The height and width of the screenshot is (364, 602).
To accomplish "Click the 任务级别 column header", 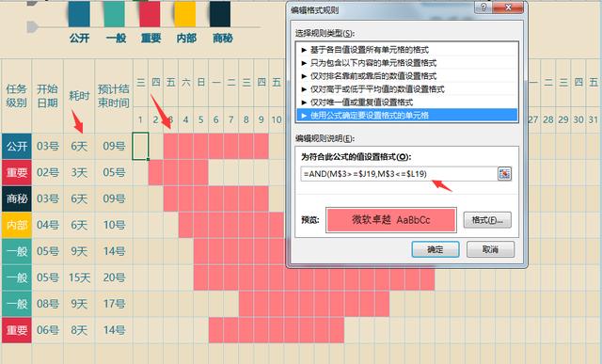I will click(17, 96).
